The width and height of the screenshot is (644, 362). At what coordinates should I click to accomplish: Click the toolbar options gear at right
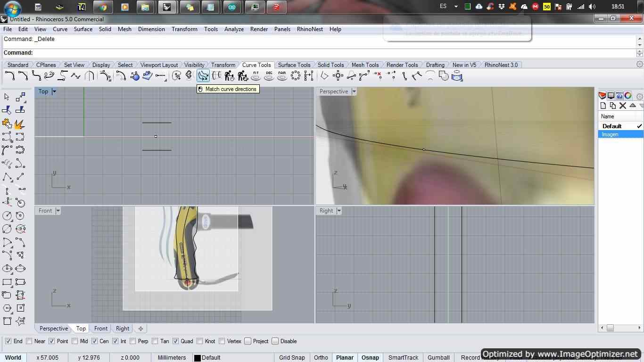(x=640, y=64)
